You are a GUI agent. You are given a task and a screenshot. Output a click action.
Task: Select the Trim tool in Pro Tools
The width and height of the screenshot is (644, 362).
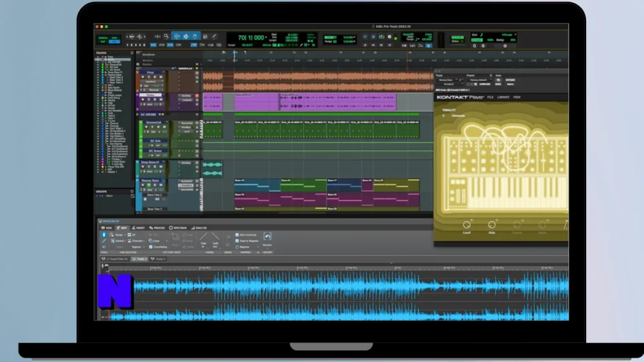click(177, 36)
